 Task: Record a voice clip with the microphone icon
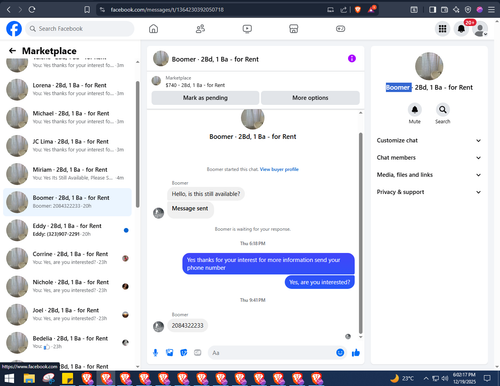tap(155, 353)
